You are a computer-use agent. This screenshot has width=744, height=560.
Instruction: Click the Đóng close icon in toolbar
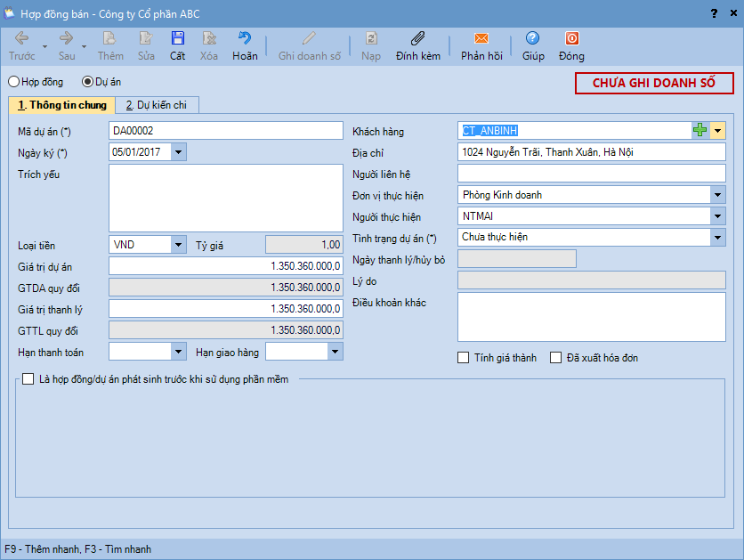pos(571,39)
